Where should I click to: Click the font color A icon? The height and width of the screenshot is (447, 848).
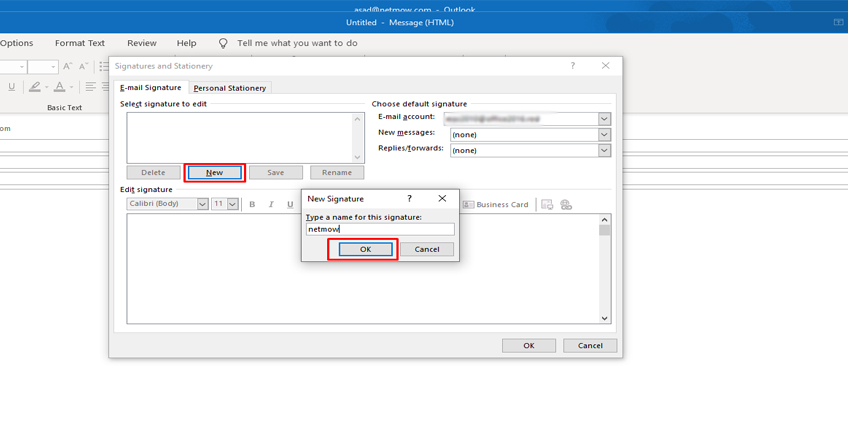tap(59, 86)
